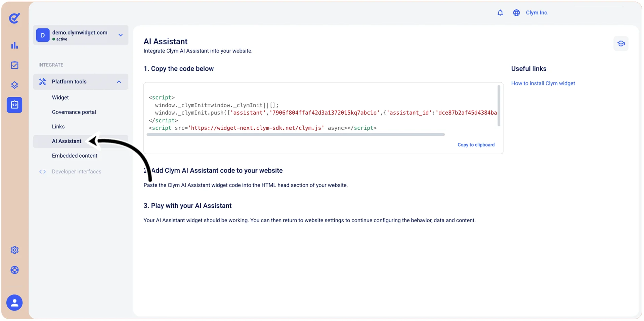Open Governance portal menu item
Screen dimensions: 644x321
74,112
